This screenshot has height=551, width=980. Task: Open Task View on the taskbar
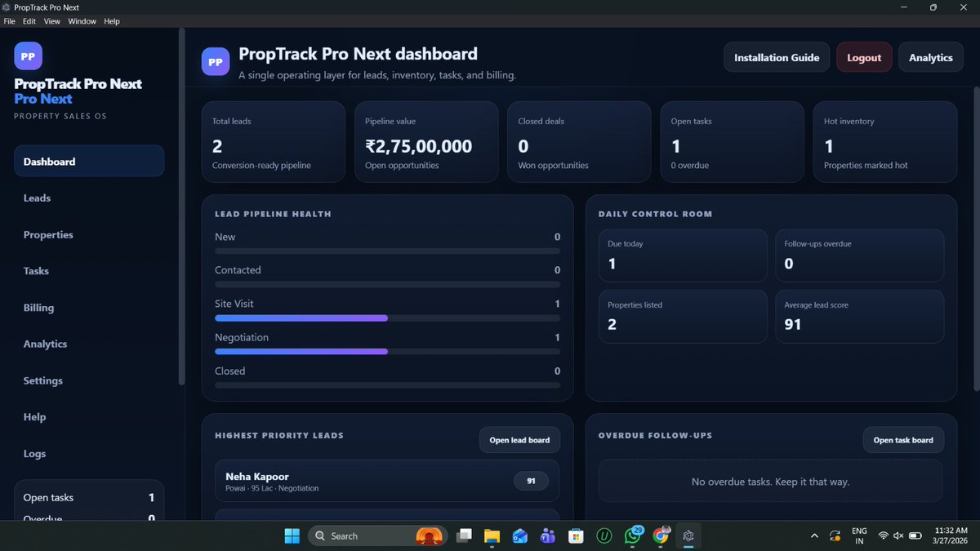(x=464, y=535)
